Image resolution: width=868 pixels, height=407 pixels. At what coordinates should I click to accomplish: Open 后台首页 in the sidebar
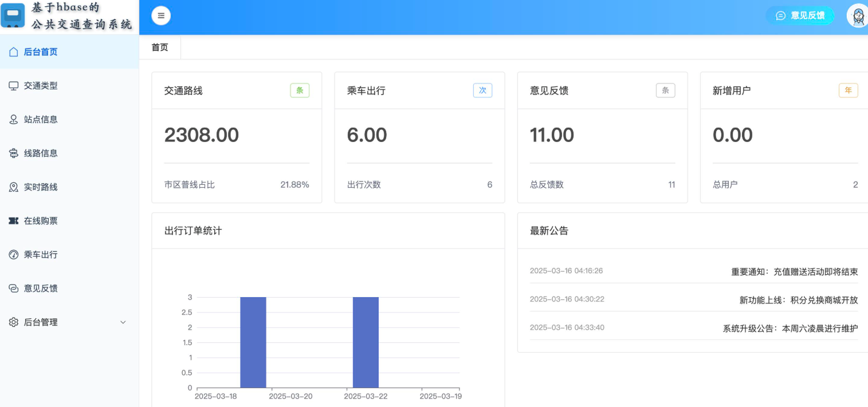69,52
